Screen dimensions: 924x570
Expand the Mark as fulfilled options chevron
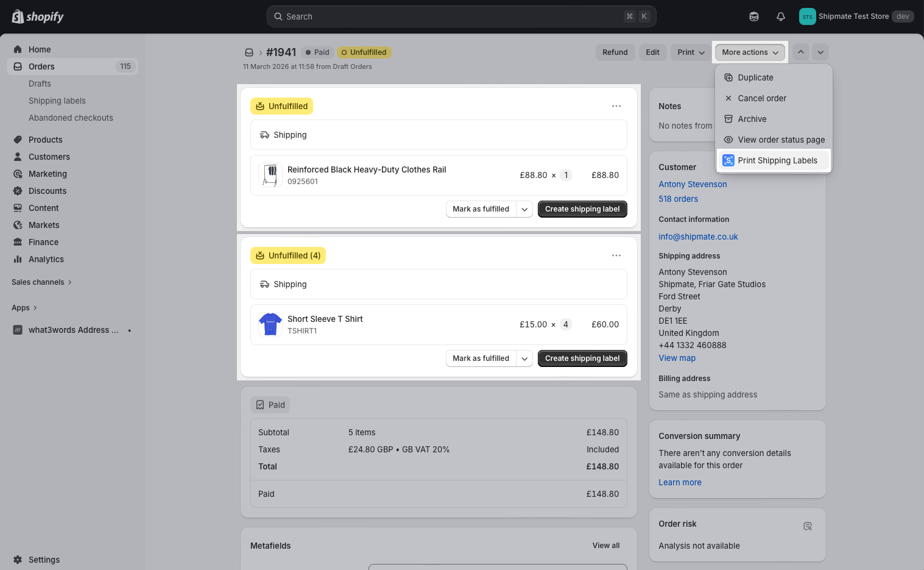coord(524,208)
